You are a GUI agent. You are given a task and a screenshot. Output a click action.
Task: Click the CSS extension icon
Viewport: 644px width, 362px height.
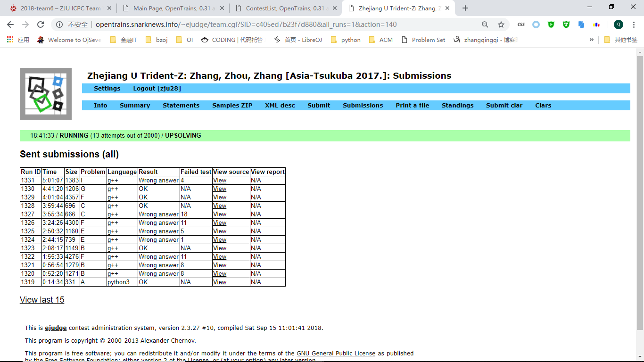point(521,25)
